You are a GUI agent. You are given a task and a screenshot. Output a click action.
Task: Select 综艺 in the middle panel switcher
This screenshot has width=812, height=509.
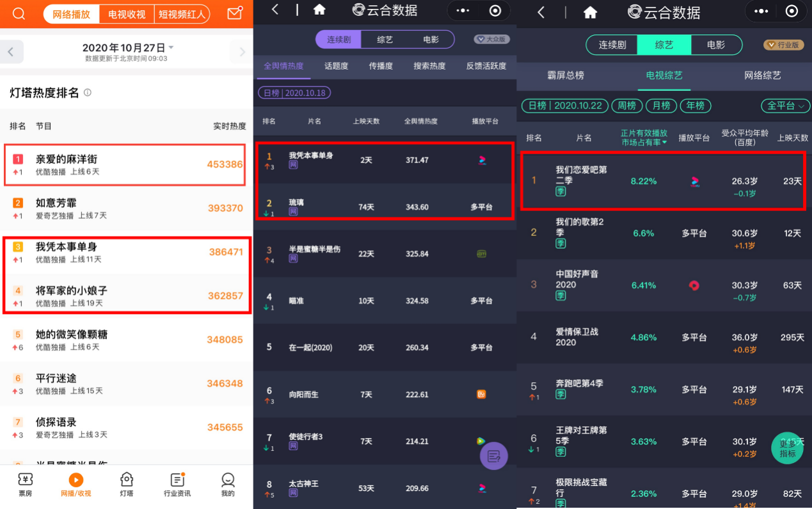point(385,40)
